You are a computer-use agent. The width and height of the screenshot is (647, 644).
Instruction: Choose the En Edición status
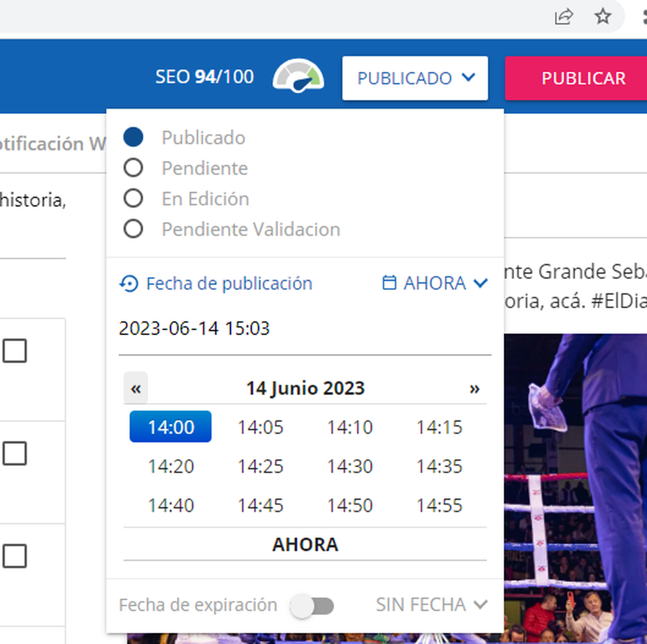pos(133,199)
